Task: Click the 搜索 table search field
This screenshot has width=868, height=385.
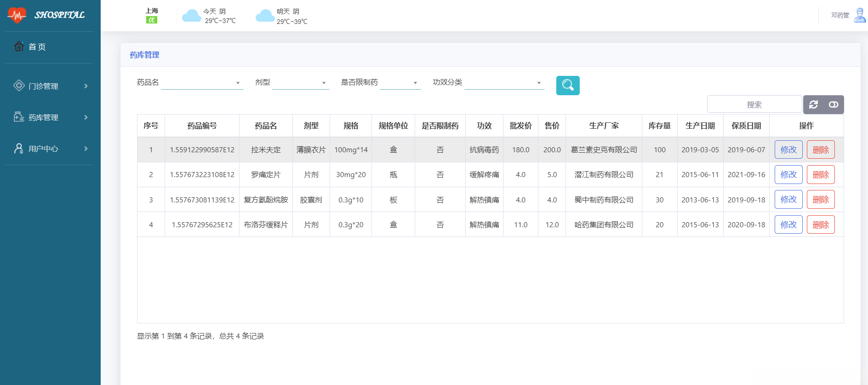Action: coord(754,104)
